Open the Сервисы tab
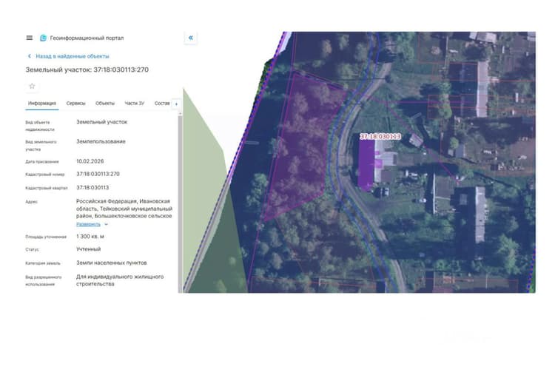Image resolution: width=555 pixels, height=392 pixels. point(75,104)
